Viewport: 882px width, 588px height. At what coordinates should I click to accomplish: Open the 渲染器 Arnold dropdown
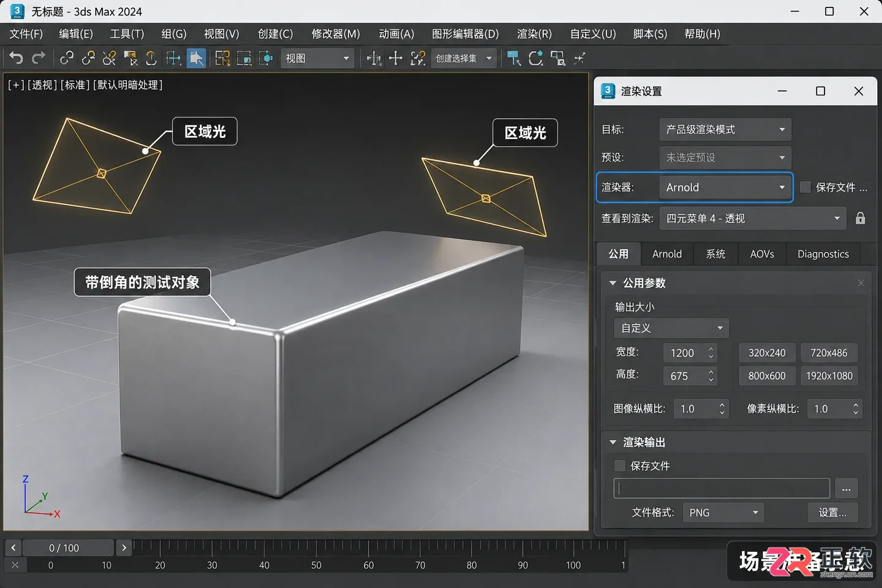(x=725, y=187)
